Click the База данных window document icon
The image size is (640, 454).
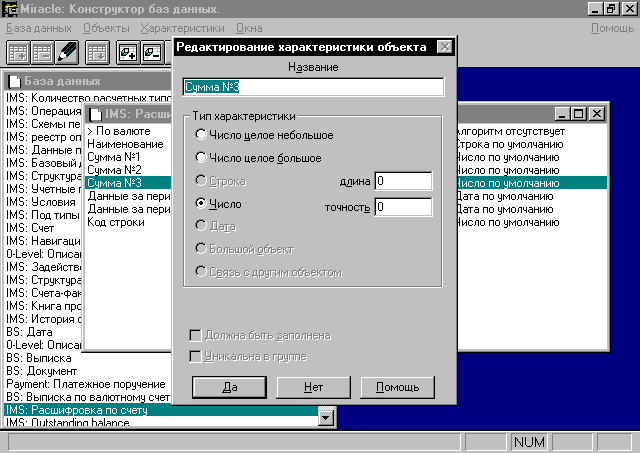14,81
